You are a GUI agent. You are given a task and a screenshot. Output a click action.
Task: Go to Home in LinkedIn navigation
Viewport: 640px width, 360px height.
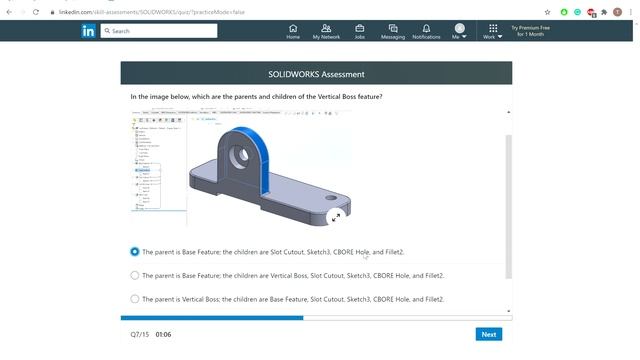tap(293, 31)
